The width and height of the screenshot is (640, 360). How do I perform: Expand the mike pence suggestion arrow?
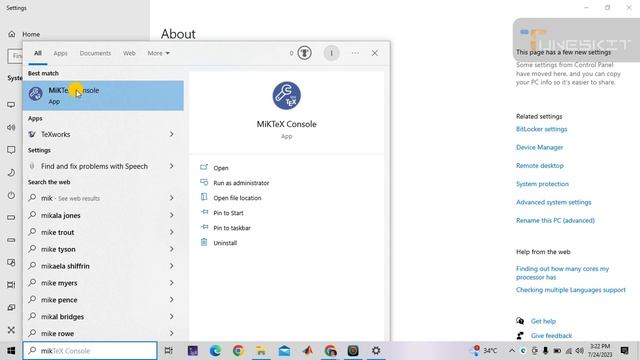coord(171,299)
